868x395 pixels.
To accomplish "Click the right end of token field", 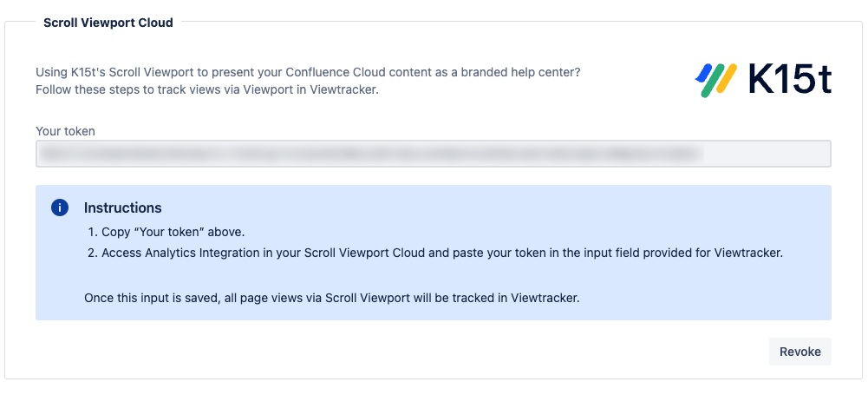I will point(811,154).
